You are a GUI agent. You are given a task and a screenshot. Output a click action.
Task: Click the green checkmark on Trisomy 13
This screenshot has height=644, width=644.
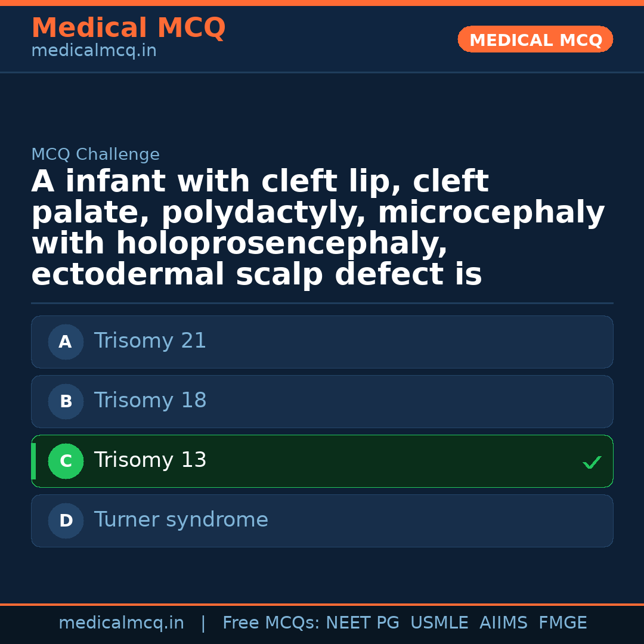(592, 462)
